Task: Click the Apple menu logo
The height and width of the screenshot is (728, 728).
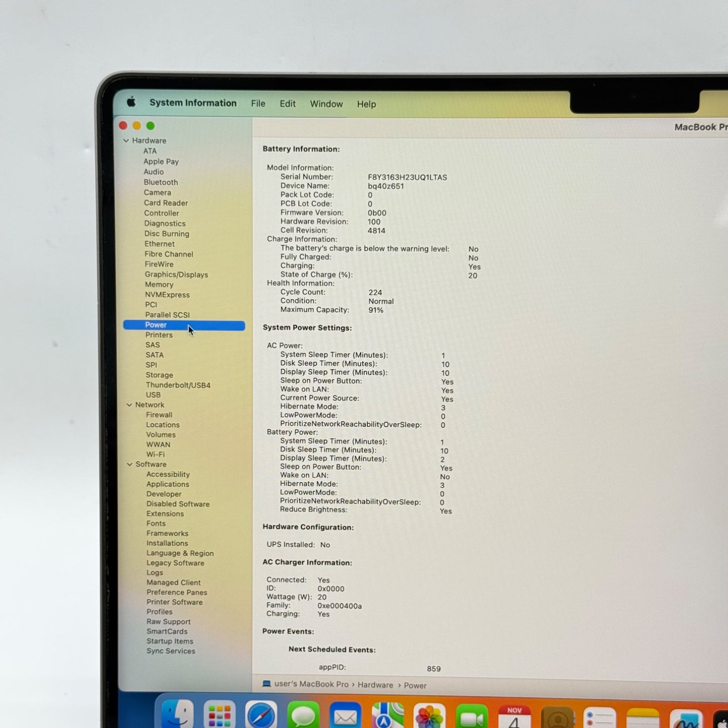Action: click(131, 102)
